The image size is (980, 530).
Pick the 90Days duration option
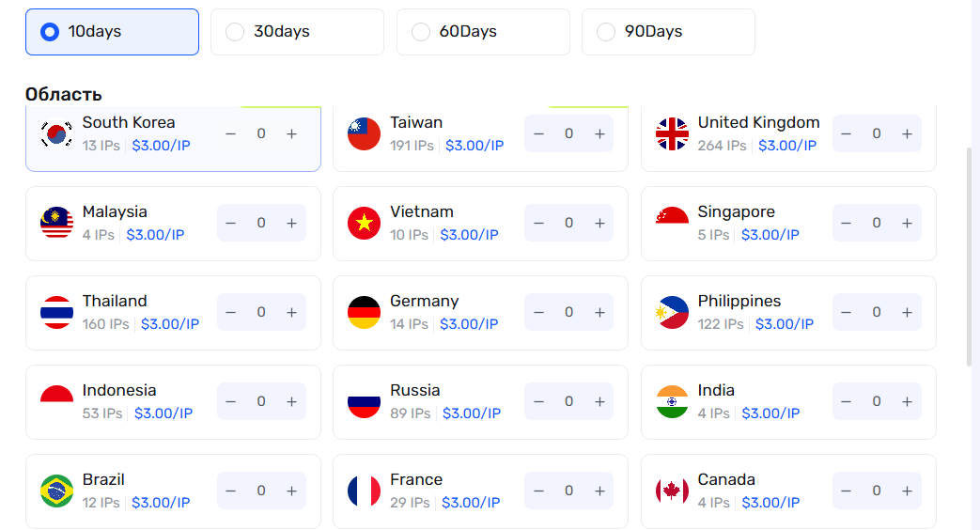[x=606, y=32]
